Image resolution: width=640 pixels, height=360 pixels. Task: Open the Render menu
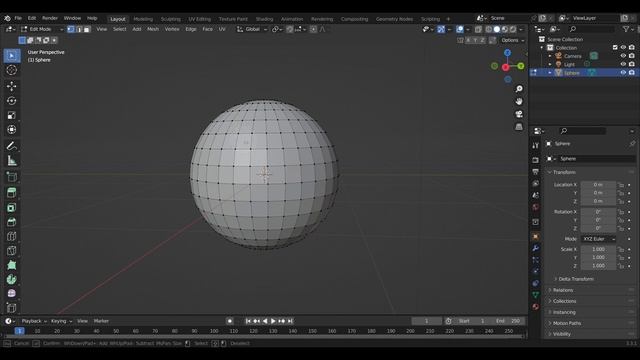click(x=50, y=18)
